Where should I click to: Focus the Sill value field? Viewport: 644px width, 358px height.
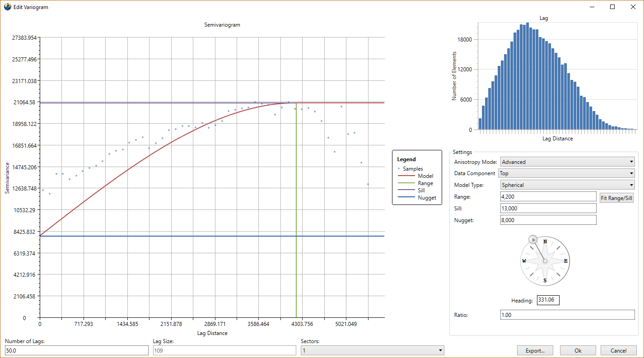[548, 209]
